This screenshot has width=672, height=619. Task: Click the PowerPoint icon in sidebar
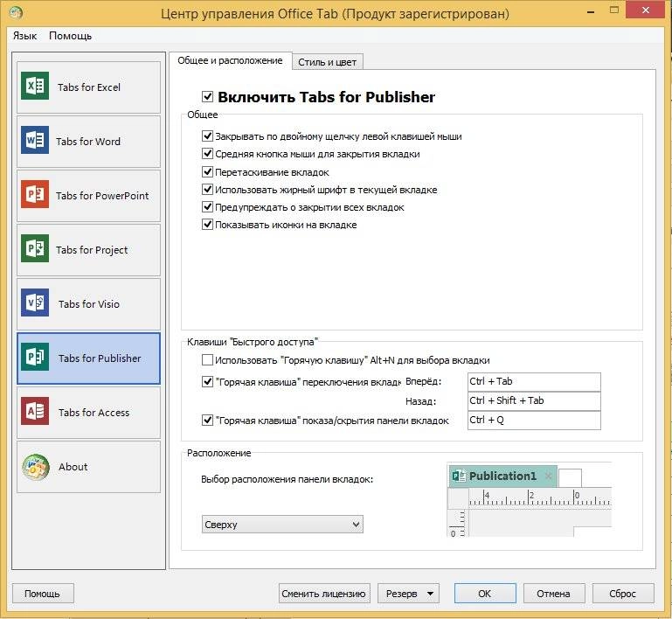35,194
